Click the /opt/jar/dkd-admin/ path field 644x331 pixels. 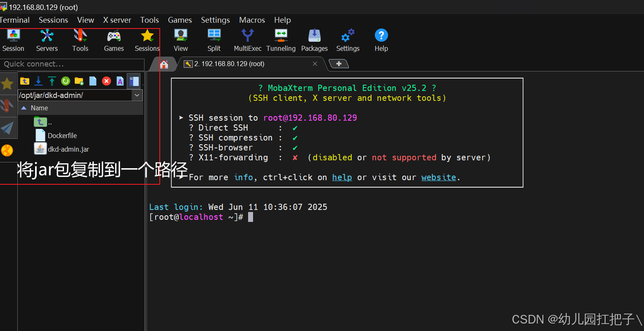pyautogui.click(x=75, y=95)
